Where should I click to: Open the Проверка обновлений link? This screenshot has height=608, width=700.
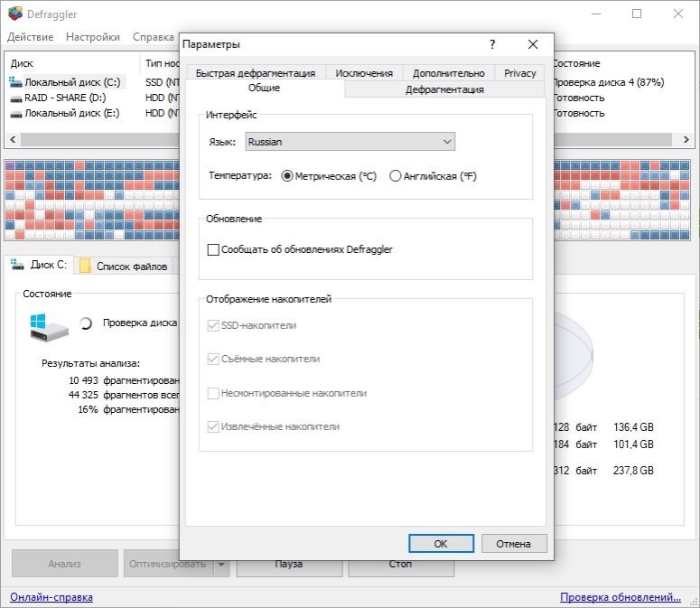(x=621, y=597)
